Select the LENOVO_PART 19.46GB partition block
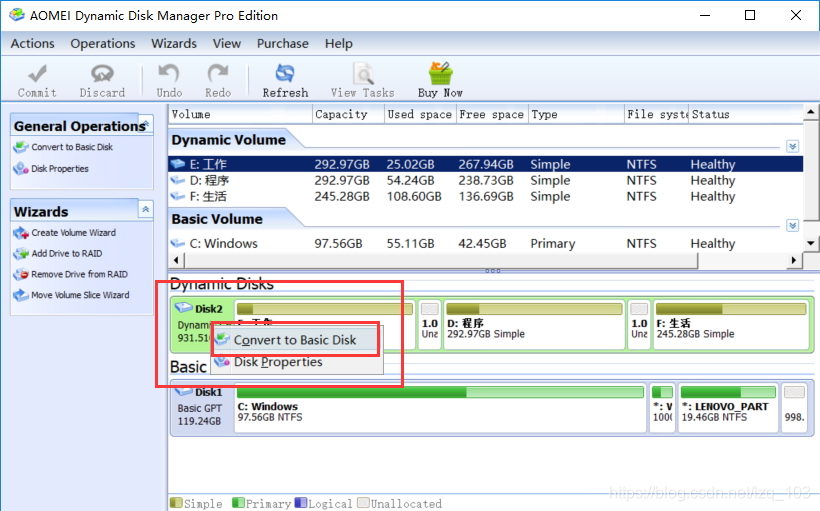The image size is (820, 511). (728, 406)
